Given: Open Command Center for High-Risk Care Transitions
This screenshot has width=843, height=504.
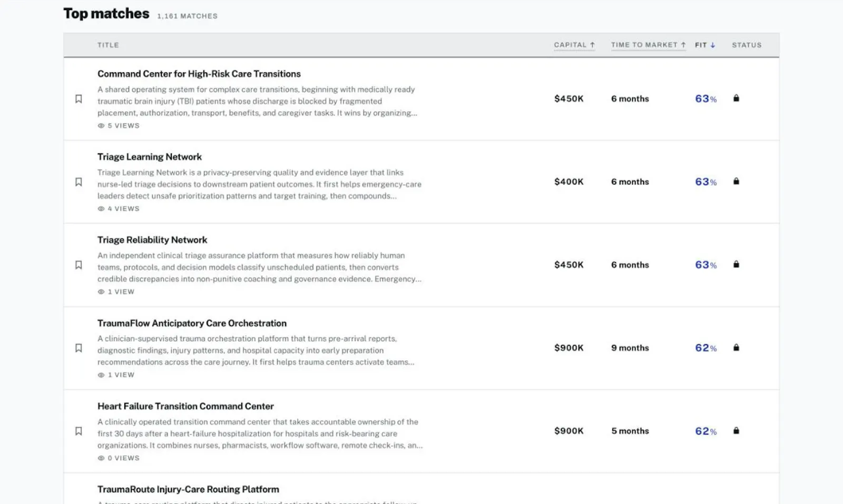Looking at the screenshot, I should [199, 74].
